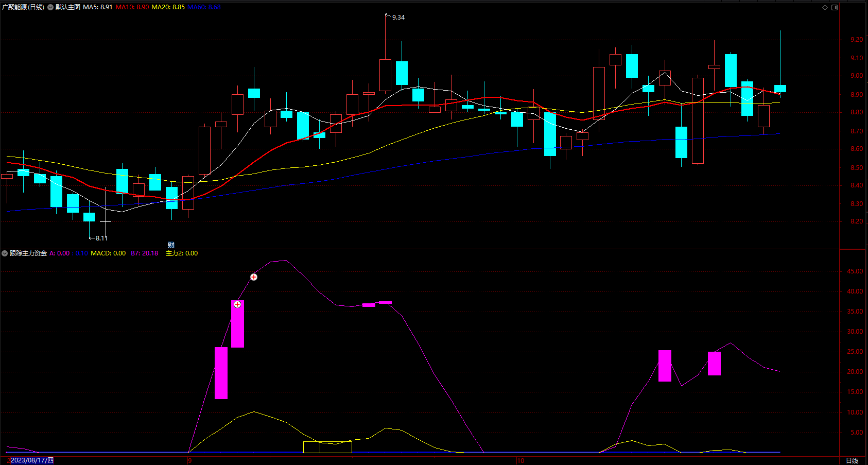Image resolution: width=868 pixels, height=465 pixels.
Task: Click the 财 marker below the candlesticks
Action: (171, 245)
